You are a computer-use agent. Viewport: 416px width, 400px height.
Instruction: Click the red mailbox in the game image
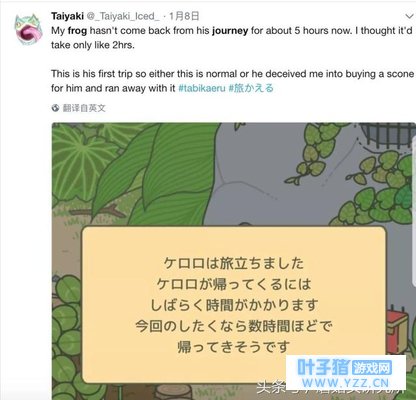coord(397,327)
